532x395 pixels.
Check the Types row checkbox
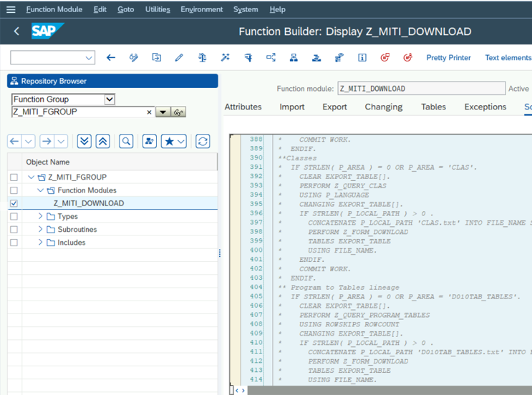[x=14, y=216]
